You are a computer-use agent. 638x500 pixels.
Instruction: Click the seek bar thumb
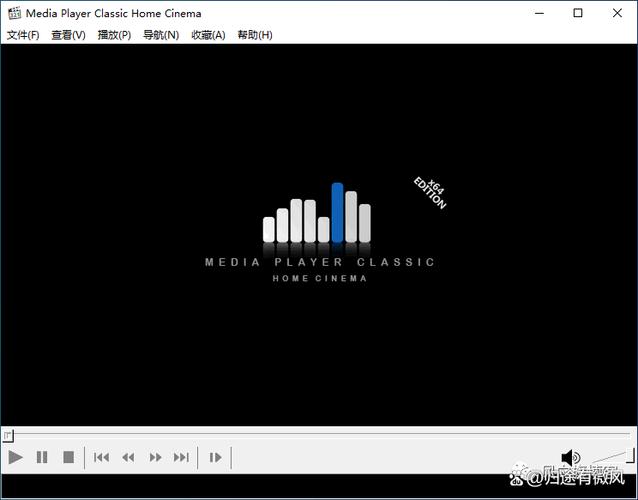[8, 436]
